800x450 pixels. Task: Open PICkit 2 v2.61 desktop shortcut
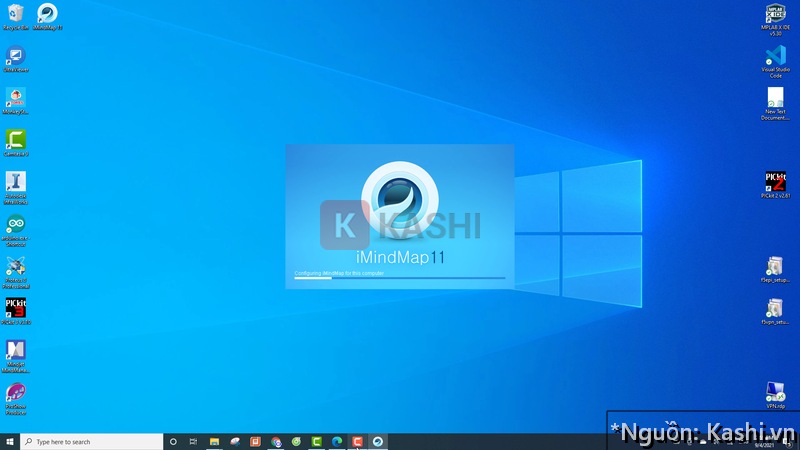pyautogui.click(x=775, y=181)
